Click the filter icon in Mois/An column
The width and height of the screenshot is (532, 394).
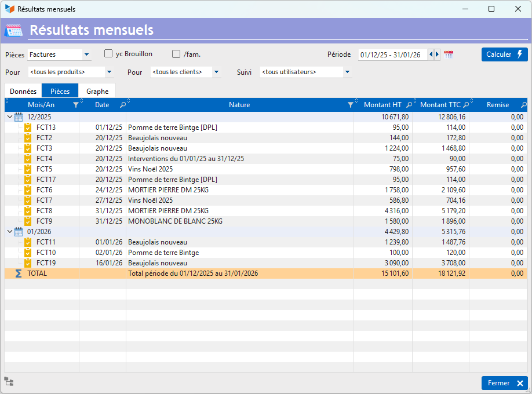[76, 105]
